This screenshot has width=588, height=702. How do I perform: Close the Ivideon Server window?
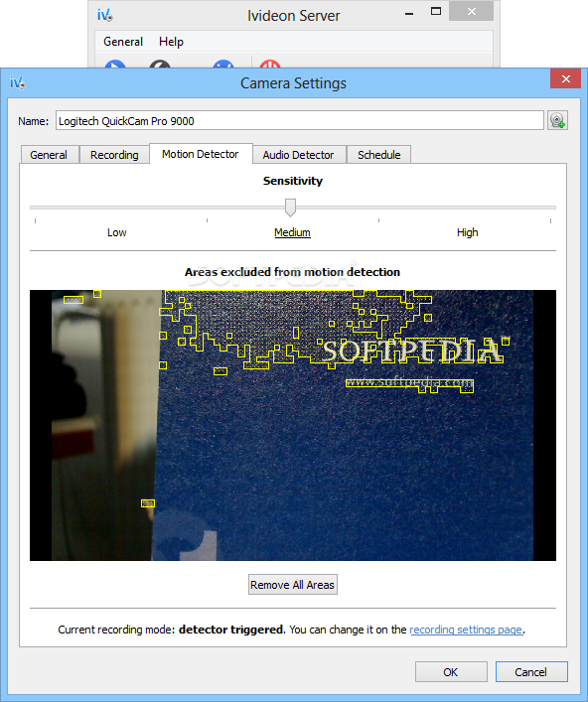tap(471, 12)
